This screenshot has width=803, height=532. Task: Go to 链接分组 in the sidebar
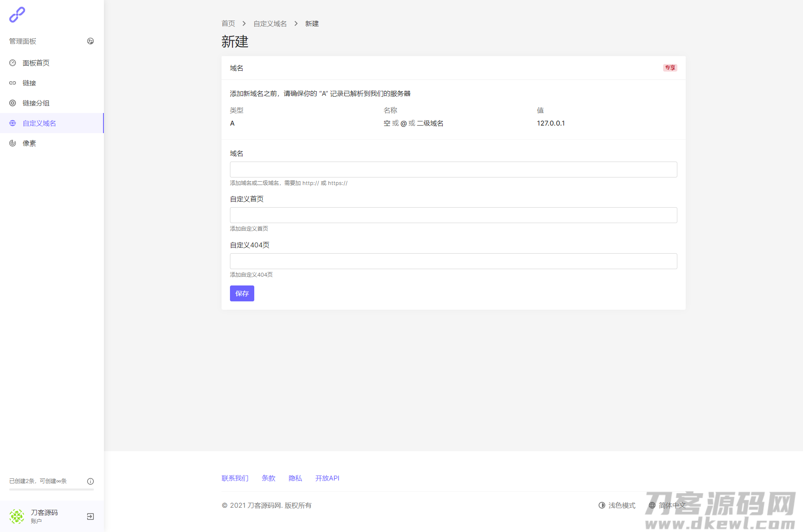[x=36, y=103]
